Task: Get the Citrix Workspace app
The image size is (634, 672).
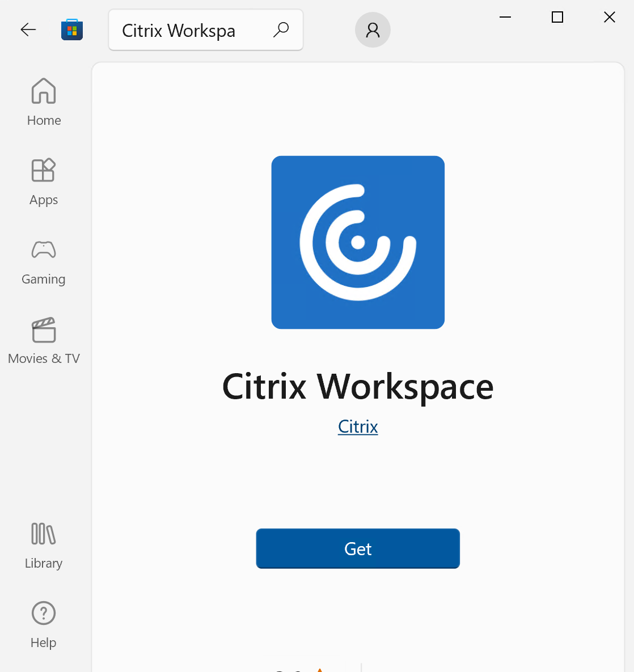Action: click(x=358, y=548)
